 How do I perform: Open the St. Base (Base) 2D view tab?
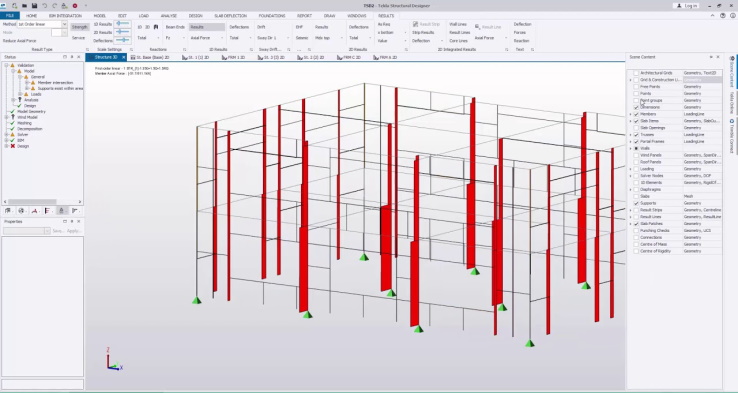pos(150,57)
